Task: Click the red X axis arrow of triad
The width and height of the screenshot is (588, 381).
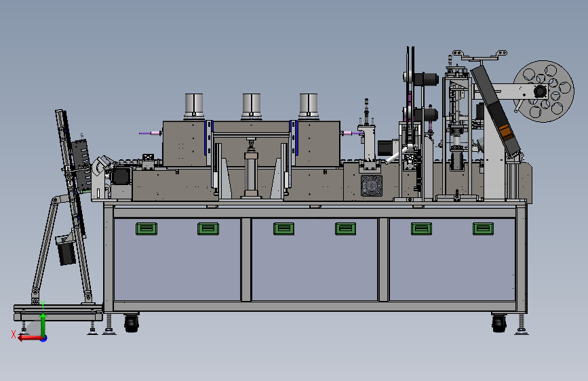Action: coord(30,338)
